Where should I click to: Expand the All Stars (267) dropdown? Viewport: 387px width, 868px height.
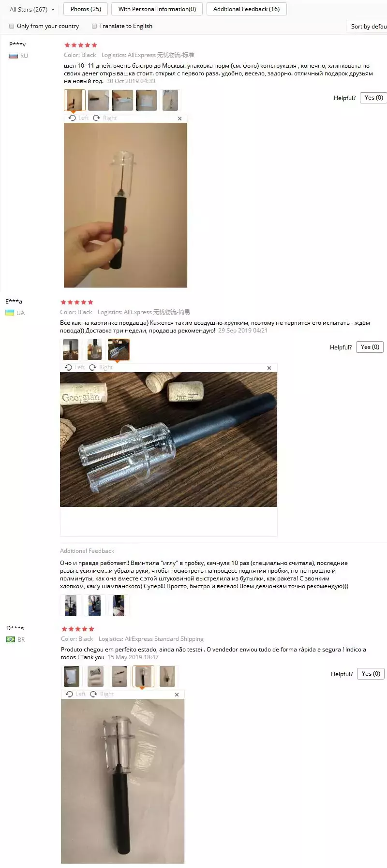pos(32,9)
